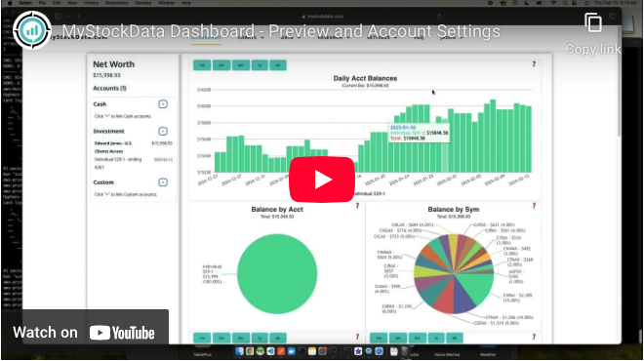Open Visual Studio Code from the Dock
The image size is (644, 361).
click(270, 351)
